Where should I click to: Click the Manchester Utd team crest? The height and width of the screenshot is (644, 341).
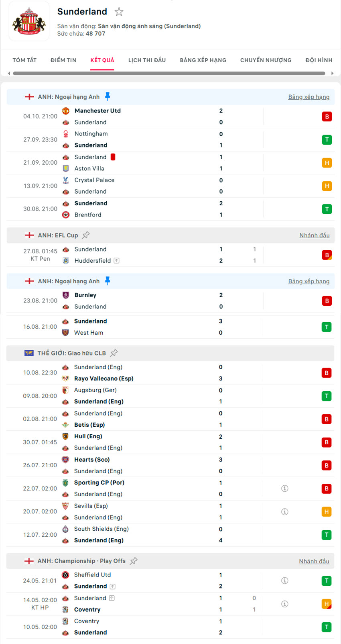click(66, 111)
